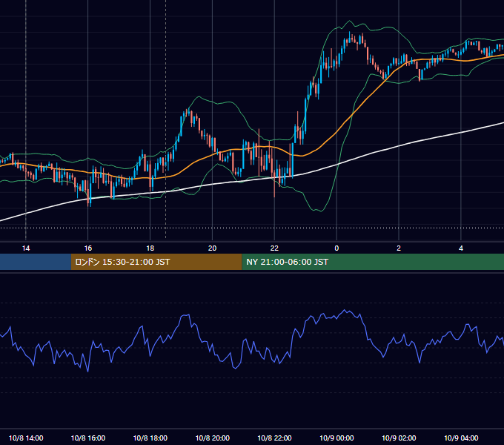Click the 10/8 14:00 date label
504x445 pixels.
26,438
